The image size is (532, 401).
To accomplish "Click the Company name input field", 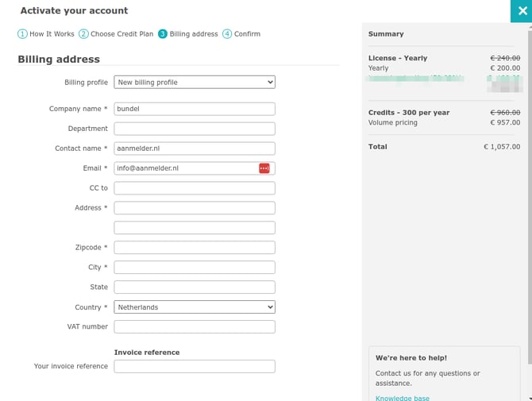I will click(x=195, y=109).
